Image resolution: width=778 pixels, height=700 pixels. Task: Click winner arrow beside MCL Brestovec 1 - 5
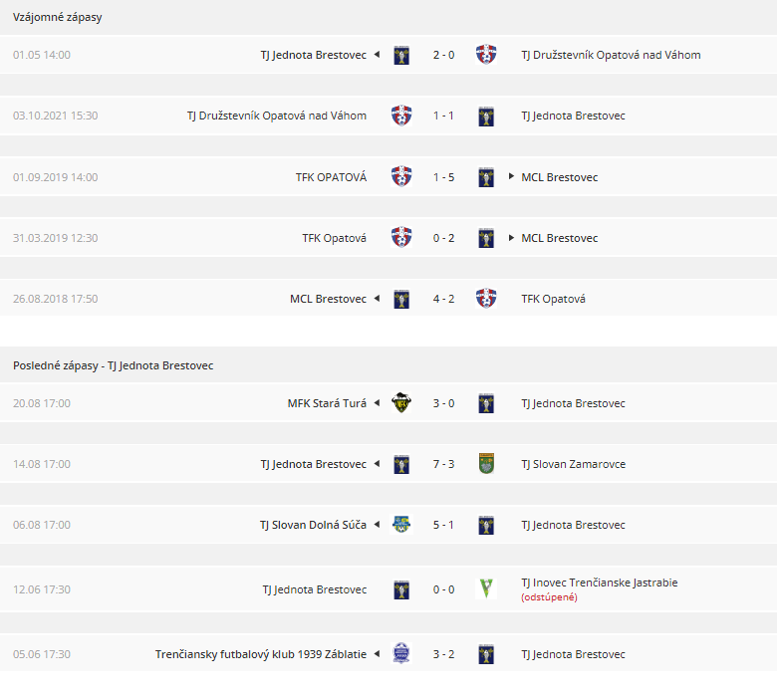pos(511,176)
